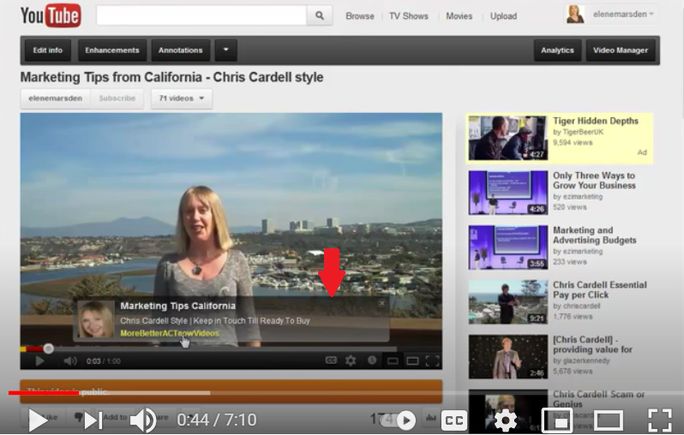The image size is (684, 435).
Task: Select Upload in the top navigation
Action: pos(503,16)
